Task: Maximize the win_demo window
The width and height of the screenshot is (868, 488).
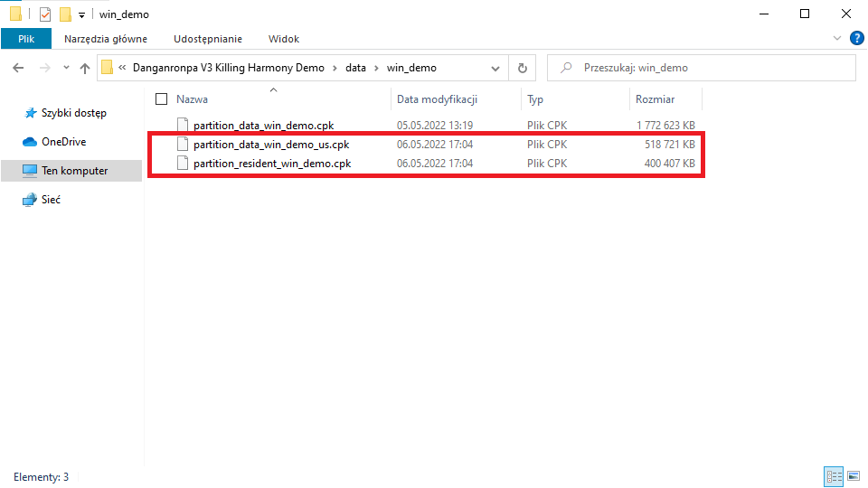Action: click(805, 14)
